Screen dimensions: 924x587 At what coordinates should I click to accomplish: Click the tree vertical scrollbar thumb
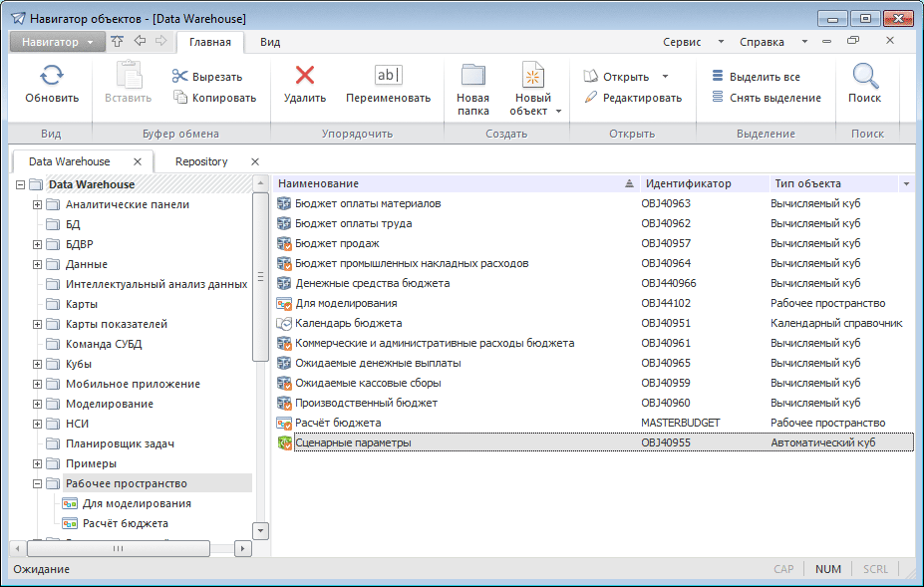pos(260,276)
